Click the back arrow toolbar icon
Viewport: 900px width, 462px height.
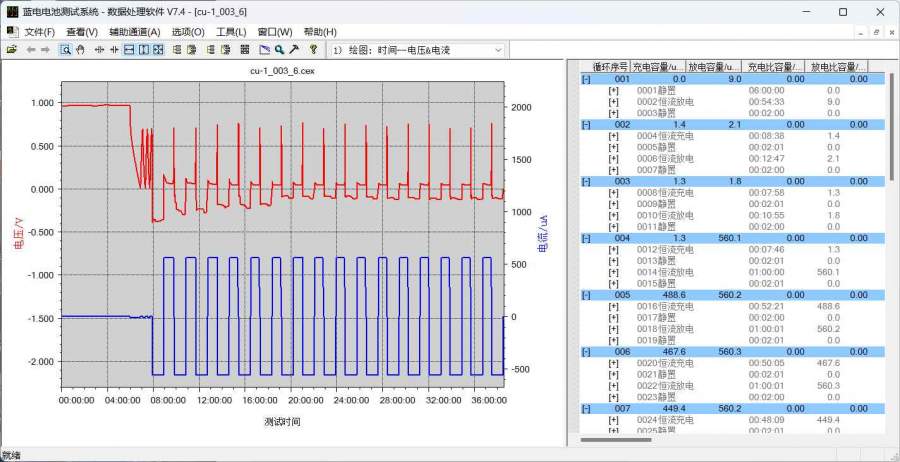pyautogui.click(x=30, y=49)
